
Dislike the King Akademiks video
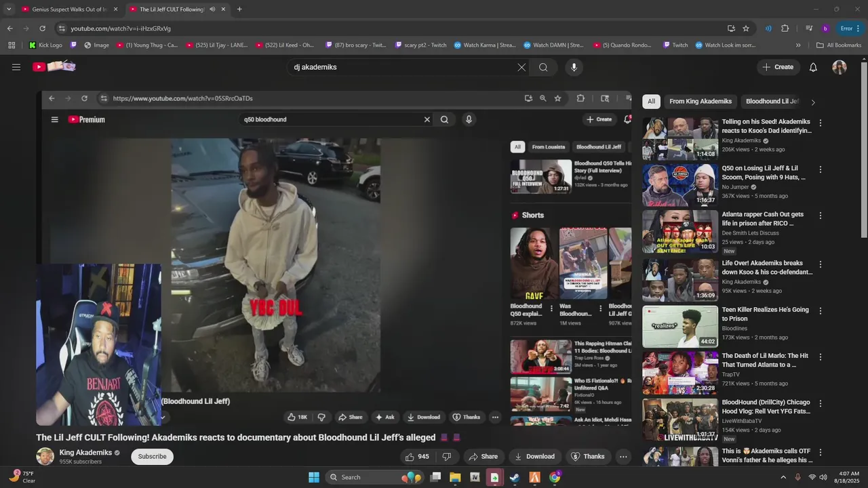446,457
